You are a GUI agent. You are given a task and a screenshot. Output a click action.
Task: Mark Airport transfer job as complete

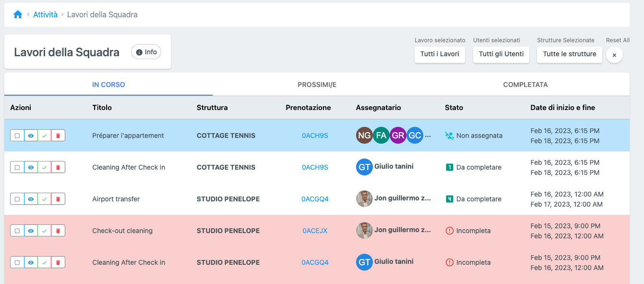point(45,199)
